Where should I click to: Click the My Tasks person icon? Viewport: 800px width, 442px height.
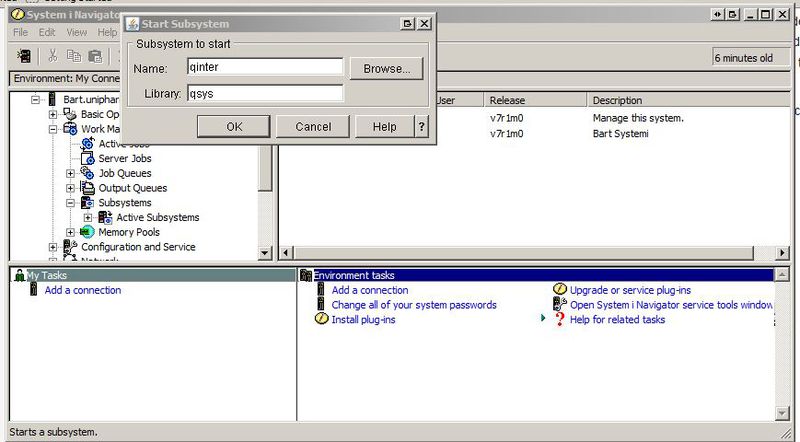(x=19, y=276)
